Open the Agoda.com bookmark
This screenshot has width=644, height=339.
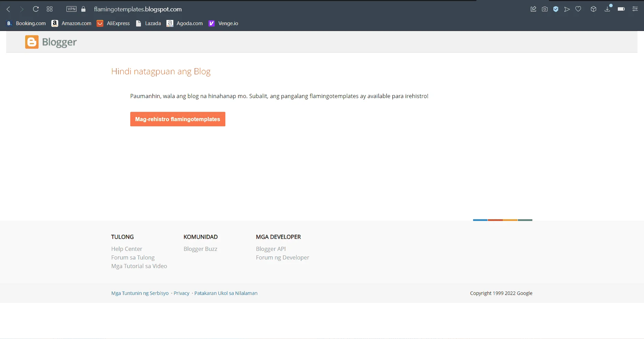(185, 23)
